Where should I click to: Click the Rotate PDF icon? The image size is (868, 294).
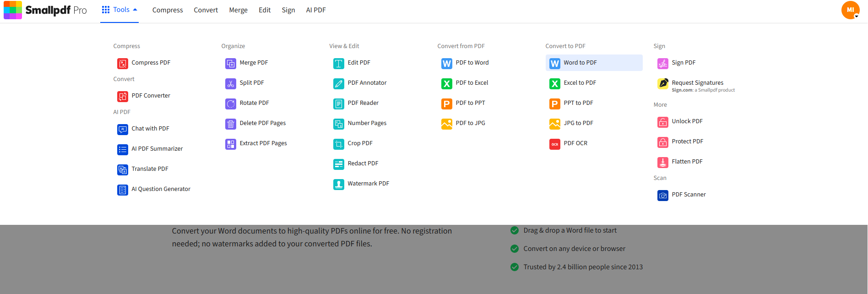coord(231,103)
